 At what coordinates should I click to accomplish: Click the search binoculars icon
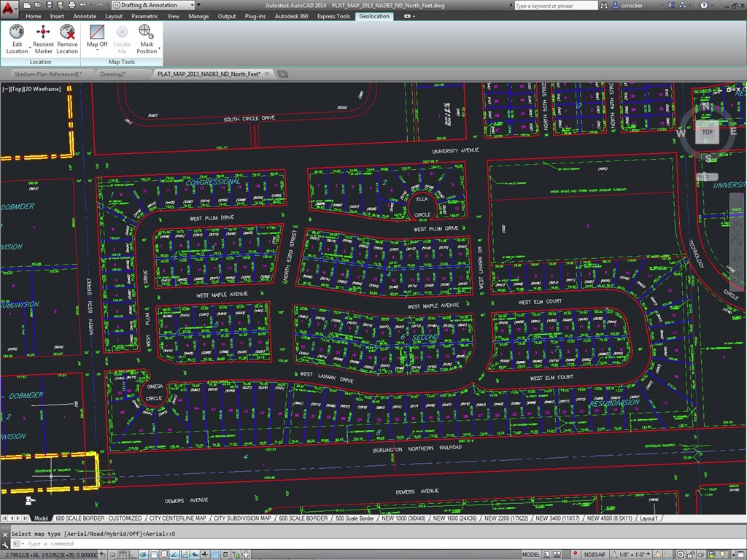point(604,5)
